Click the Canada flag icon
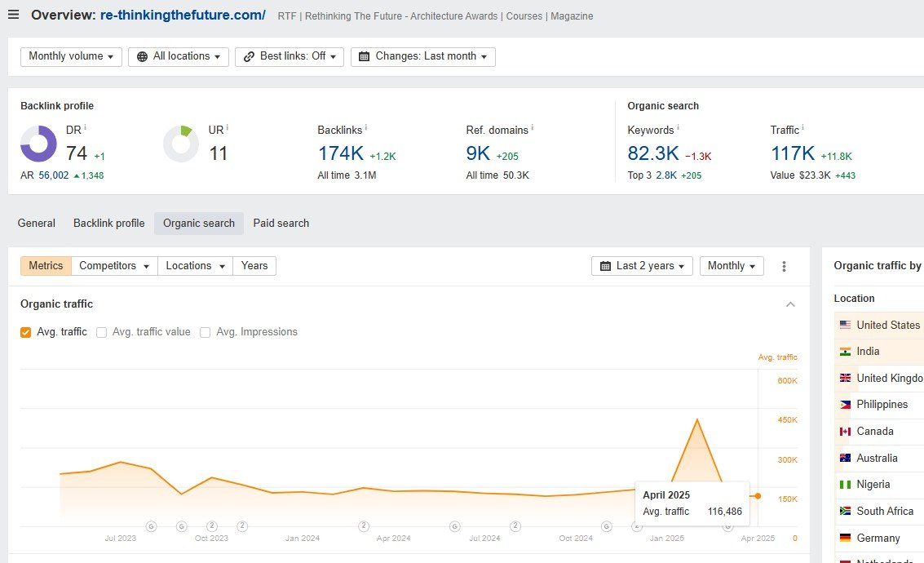Screen dimensions: 924x563 (845, 432)
